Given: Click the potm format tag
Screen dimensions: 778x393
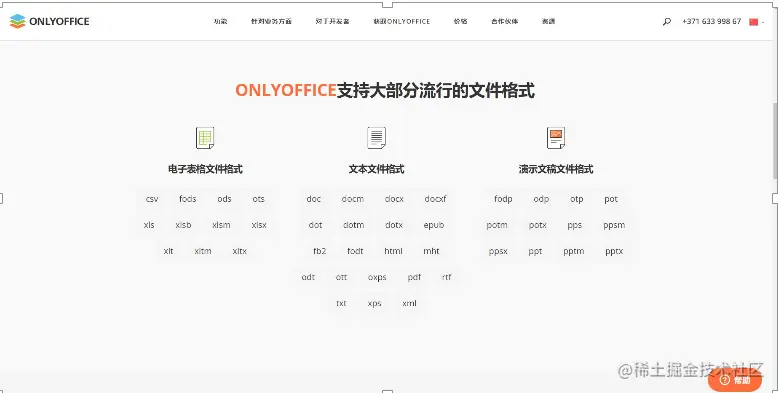Looking at the screenshot, I should tap(497, 225).
